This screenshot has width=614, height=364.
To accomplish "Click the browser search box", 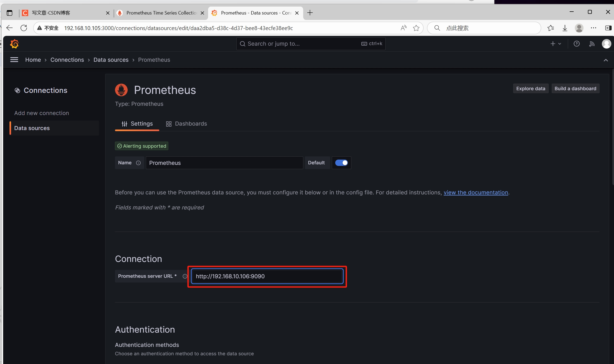I will click(x=484, y=28).
